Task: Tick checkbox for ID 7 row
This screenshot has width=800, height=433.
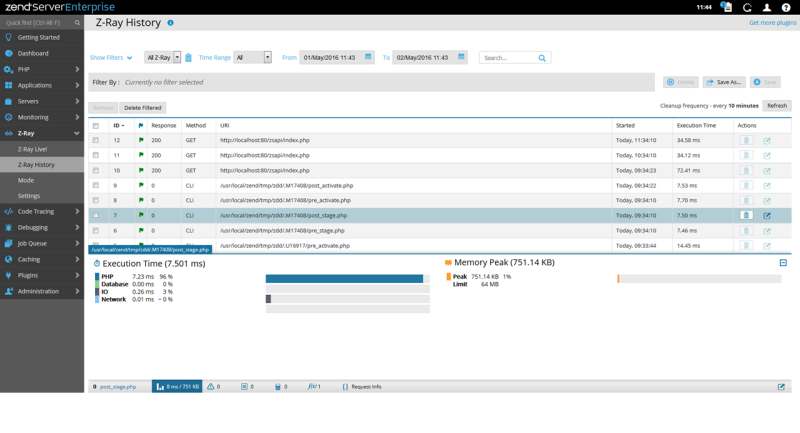Action: (95, 215)
